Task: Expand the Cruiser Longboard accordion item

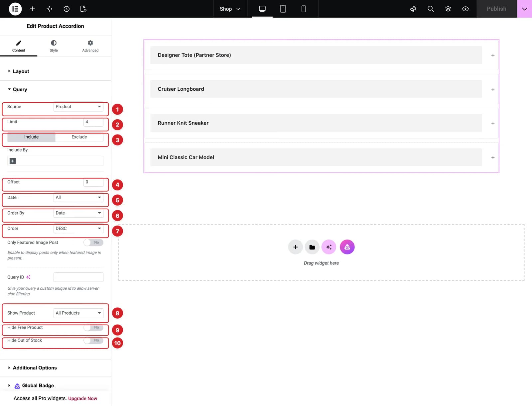Action: pos(321,89)
